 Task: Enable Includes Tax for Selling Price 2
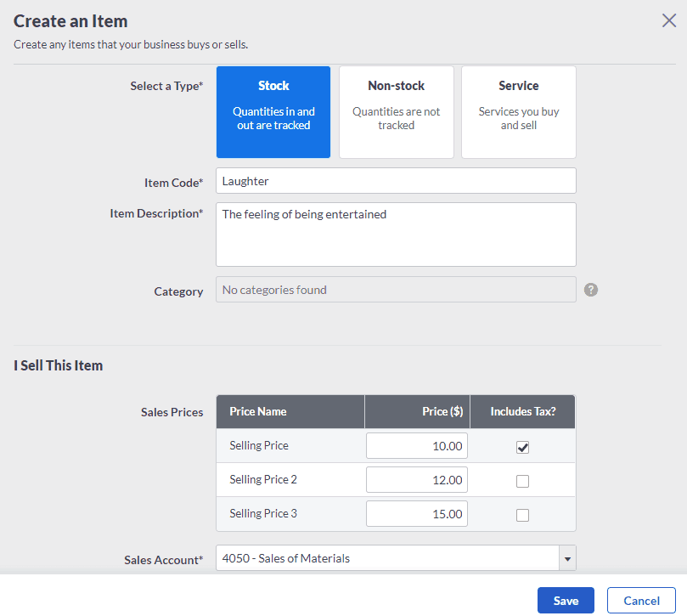(522, 481)
